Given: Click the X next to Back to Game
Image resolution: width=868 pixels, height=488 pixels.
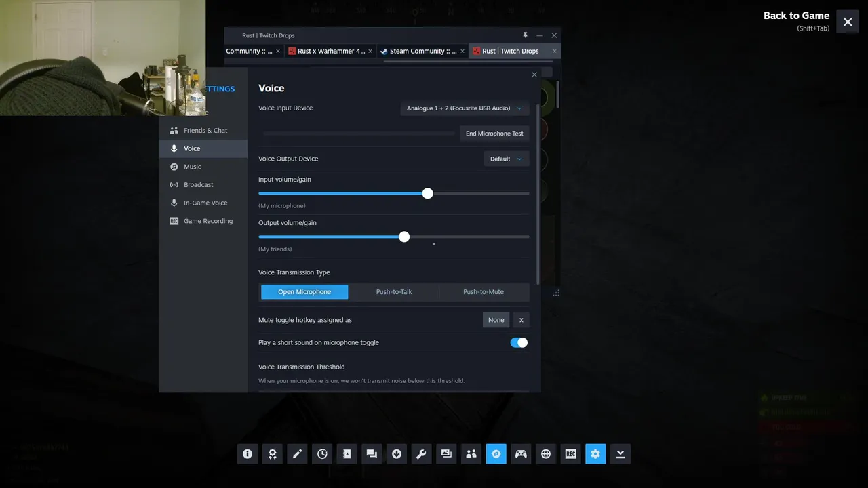Looking at the screenshot, I should tap(848, 22).
